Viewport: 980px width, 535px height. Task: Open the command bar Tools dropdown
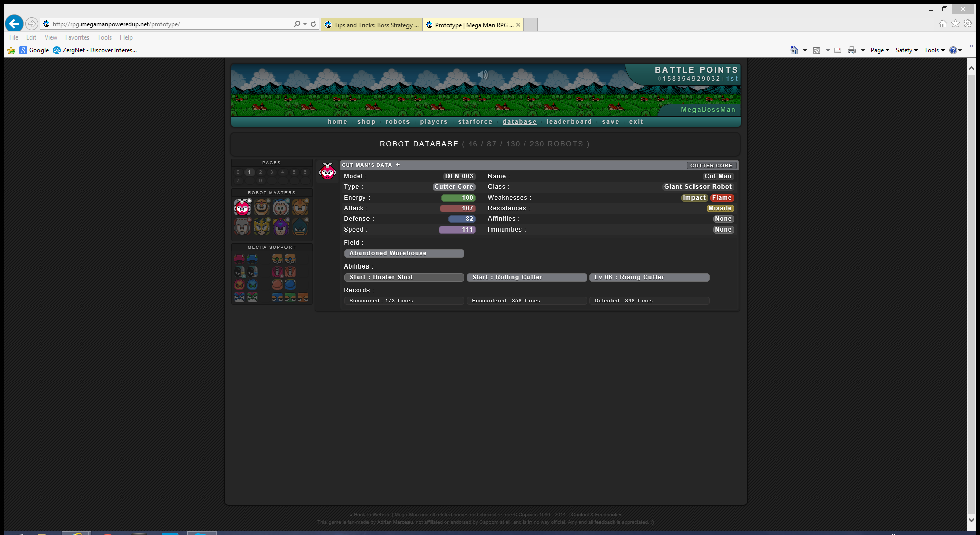tap(934, 50)
